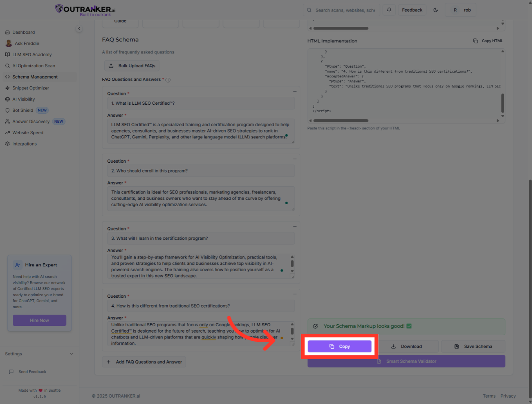Toggle dark mode with the moon icon
The height and width of the screenshot is (404, 532).
(x=435, y=10)
